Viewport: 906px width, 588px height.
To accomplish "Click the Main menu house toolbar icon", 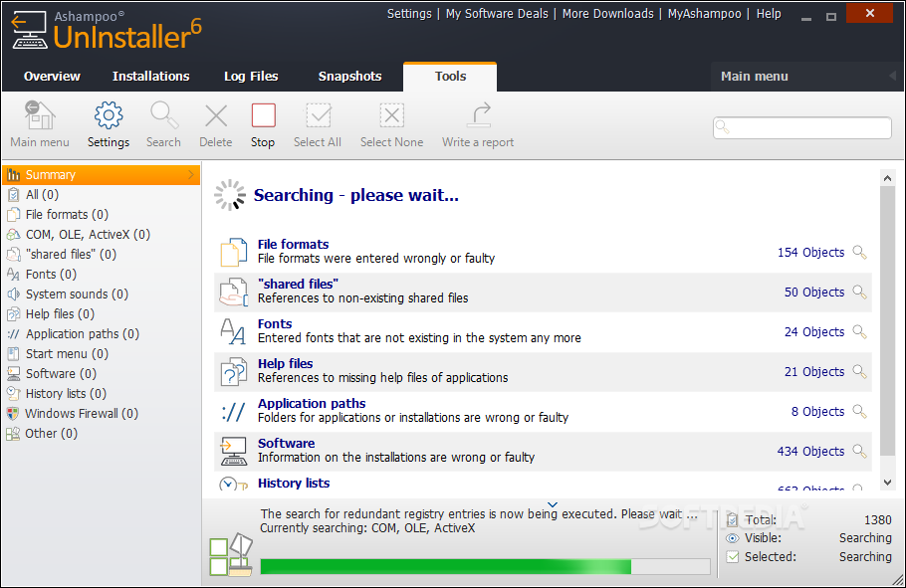I will pyautogui.click(x=39, y=115).
